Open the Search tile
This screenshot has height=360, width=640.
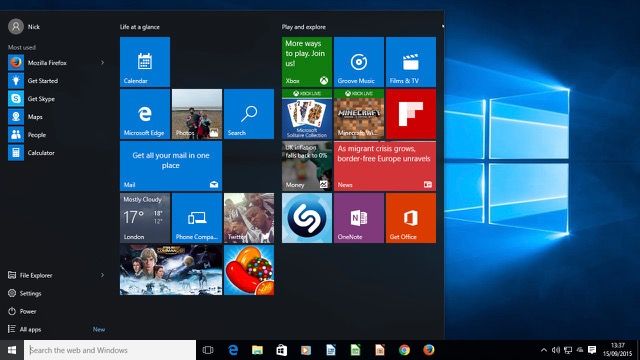249,114
